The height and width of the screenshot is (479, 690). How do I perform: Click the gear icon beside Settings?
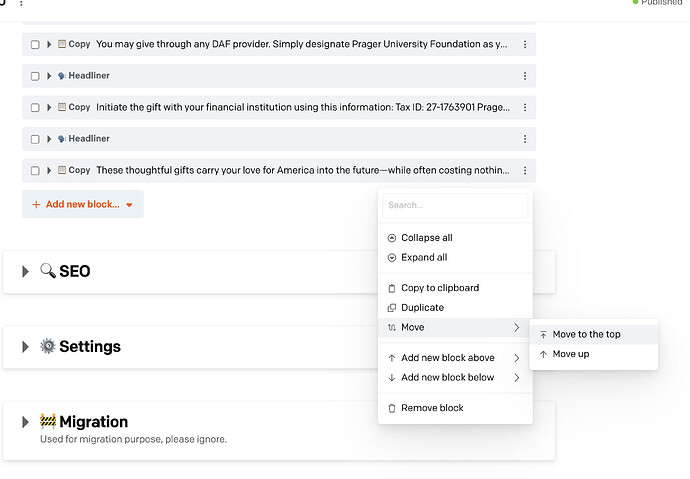(48, 346)
